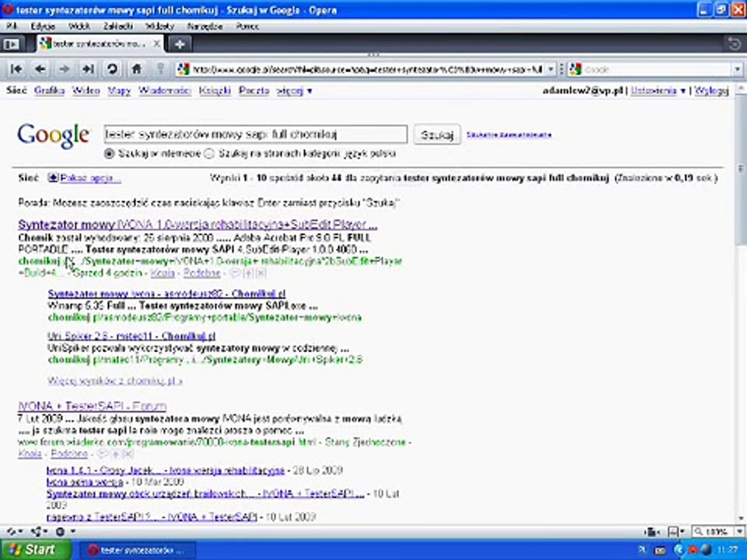
Task: Click the Opera toolbar search field
Action: (x=657, y=69)
